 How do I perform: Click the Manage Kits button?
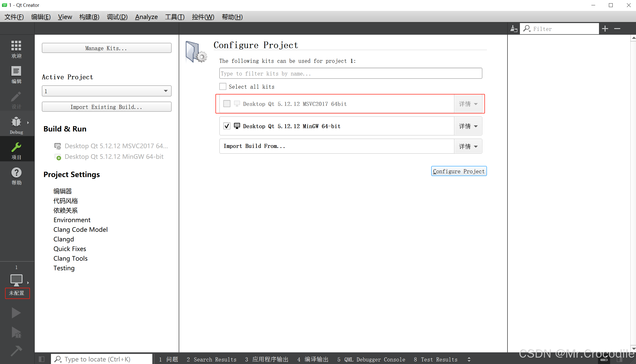[106, 48]
